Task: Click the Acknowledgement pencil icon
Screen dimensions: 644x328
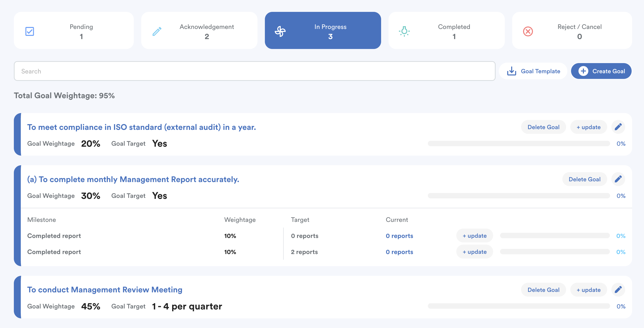Action: (157, 31)
